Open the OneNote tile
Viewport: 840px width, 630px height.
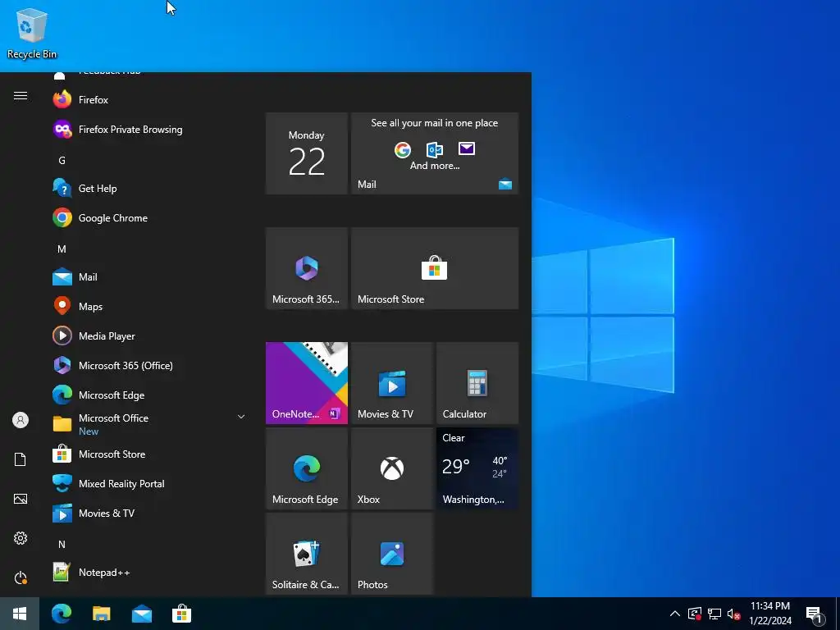pyautogui.click(x=307, y=383)
